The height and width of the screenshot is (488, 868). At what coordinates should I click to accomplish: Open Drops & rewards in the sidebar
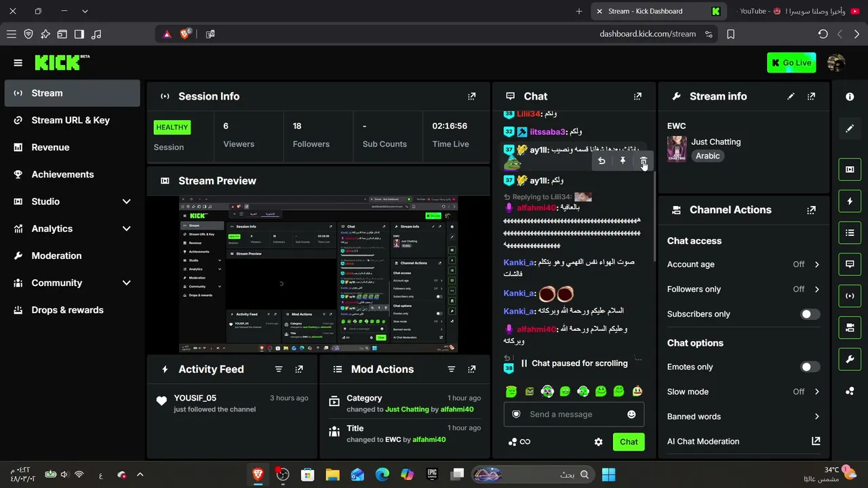click(x=72, y=310)
